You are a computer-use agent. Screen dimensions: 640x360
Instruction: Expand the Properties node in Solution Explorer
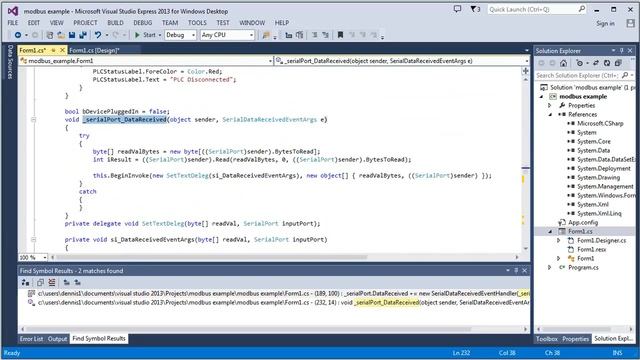[550, 106]
